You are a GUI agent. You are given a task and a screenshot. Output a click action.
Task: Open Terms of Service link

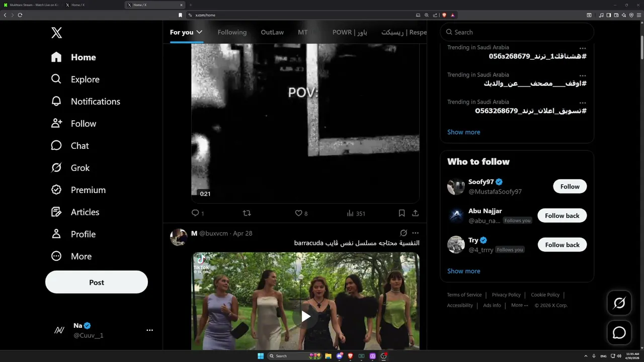coord(464,295)
